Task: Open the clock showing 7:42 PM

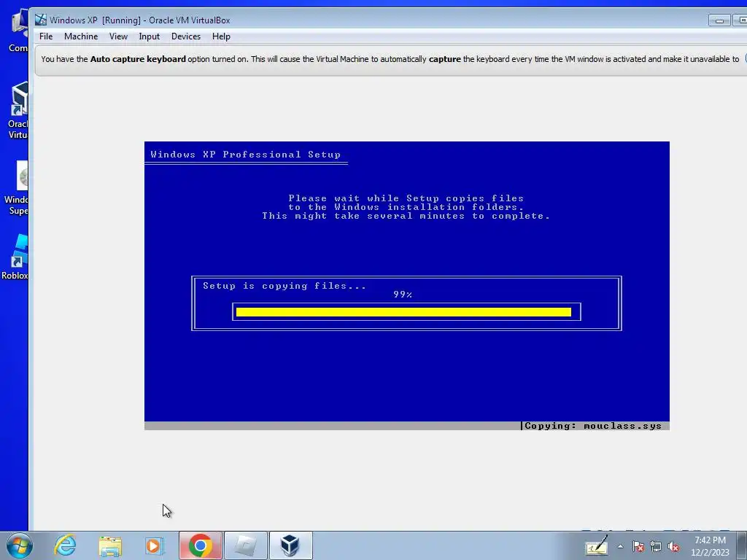Action: pyautogui.click(x=711, y=546)
